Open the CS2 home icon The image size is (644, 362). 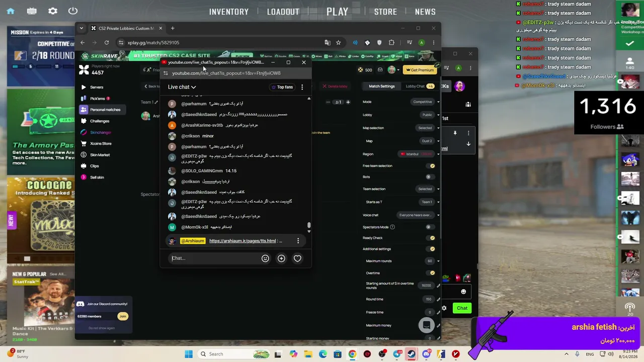(x=11, y=11)
